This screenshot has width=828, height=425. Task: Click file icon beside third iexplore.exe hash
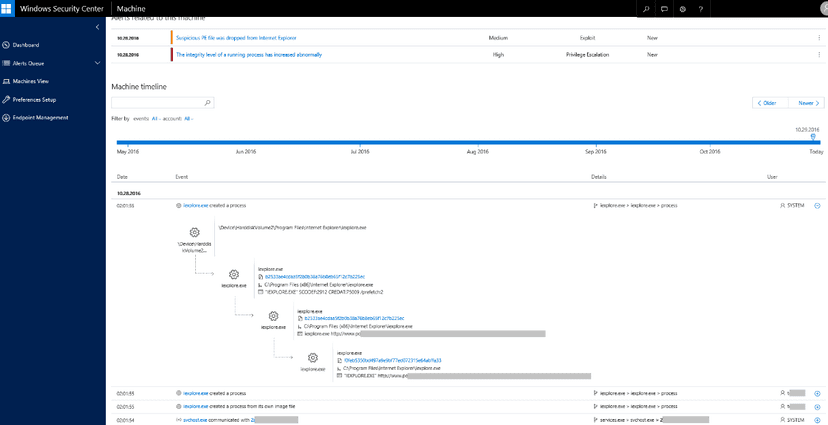339,360
